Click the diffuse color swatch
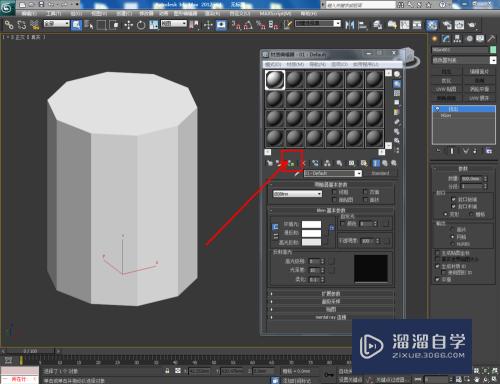 [311, 233]
